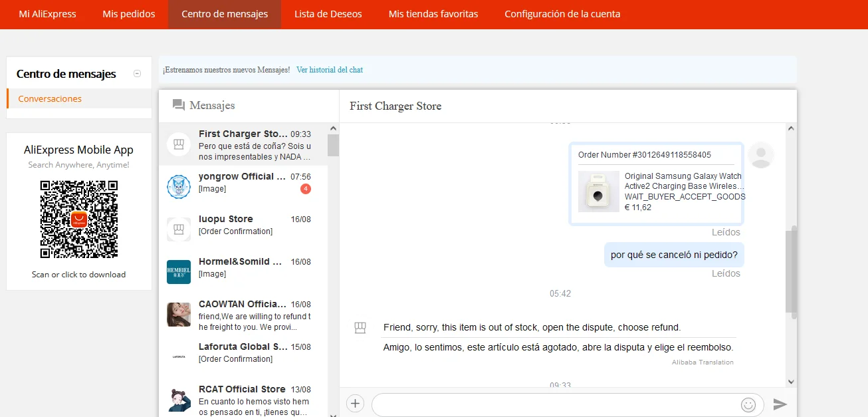Click the unread badge showing 4
Viewport: 868px width, 417px height.
pos(306,189)
